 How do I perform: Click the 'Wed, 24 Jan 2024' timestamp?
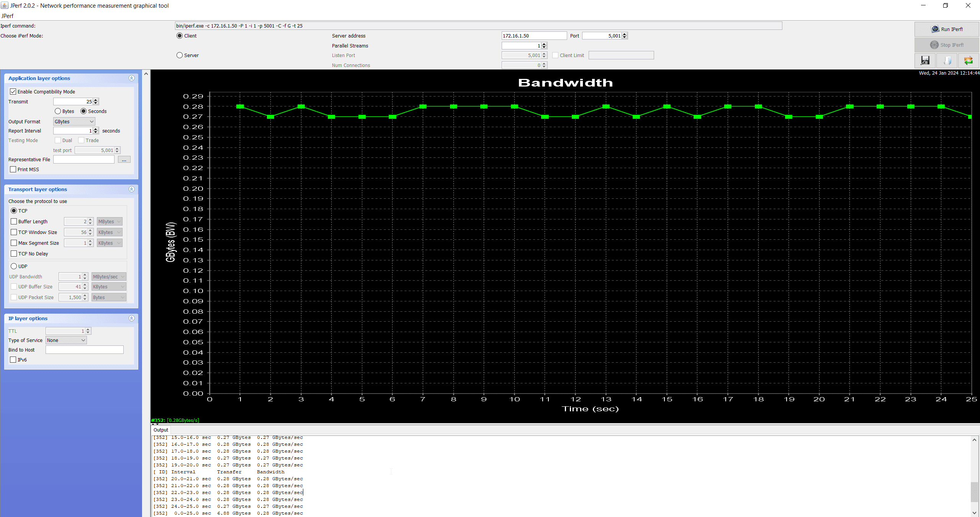tap(949, 73)
